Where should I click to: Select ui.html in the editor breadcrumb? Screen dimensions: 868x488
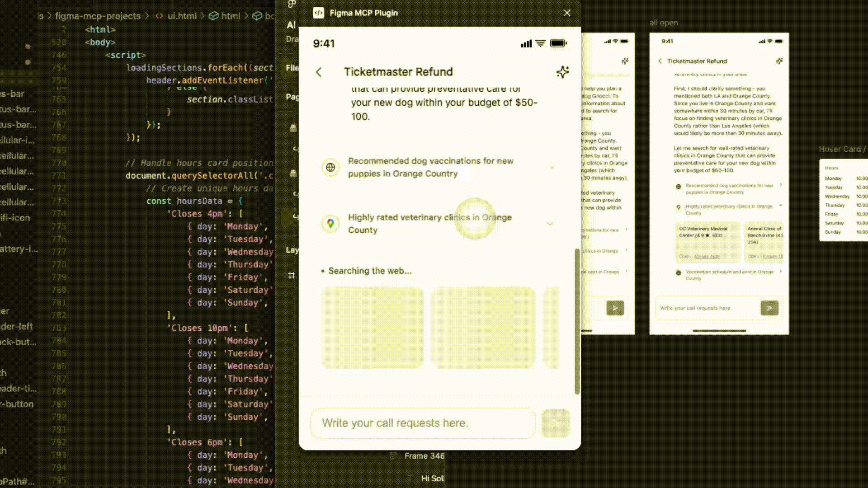pos(182,16)
